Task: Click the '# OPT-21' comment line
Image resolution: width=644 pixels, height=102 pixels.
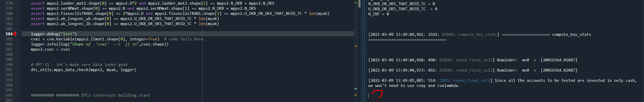Action: point(79,65)
